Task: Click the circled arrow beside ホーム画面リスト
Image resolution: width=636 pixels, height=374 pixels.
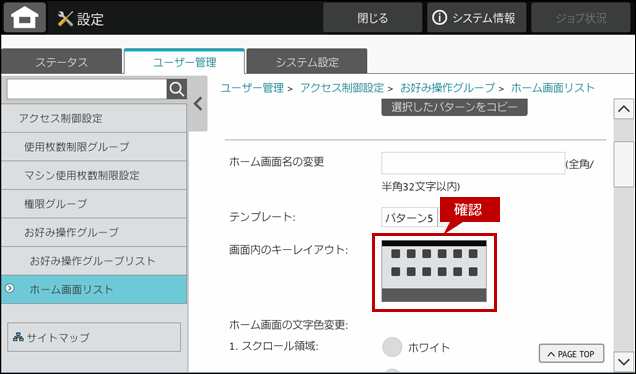Action: point(9,288)
